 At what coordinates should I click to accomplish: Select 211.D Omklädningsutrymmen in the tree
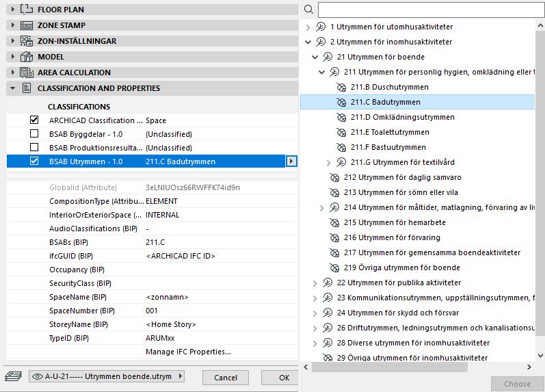[403, 117]
